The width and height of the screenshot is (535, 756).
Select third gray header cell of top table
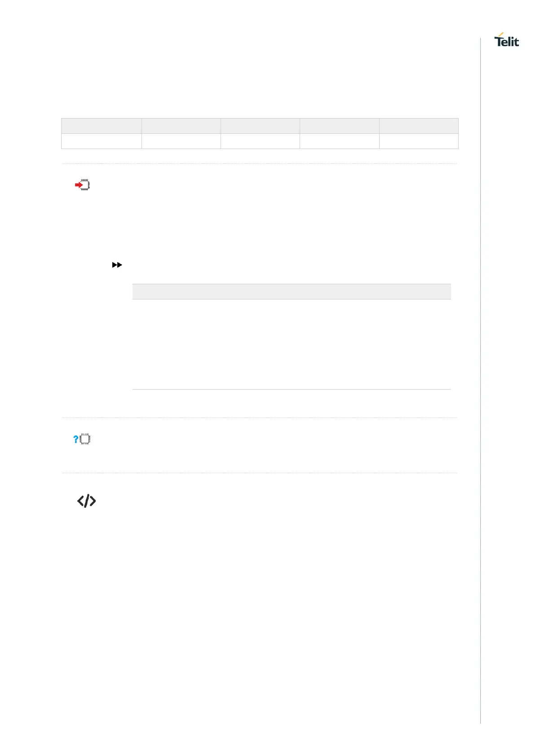(x=260, y=126)
